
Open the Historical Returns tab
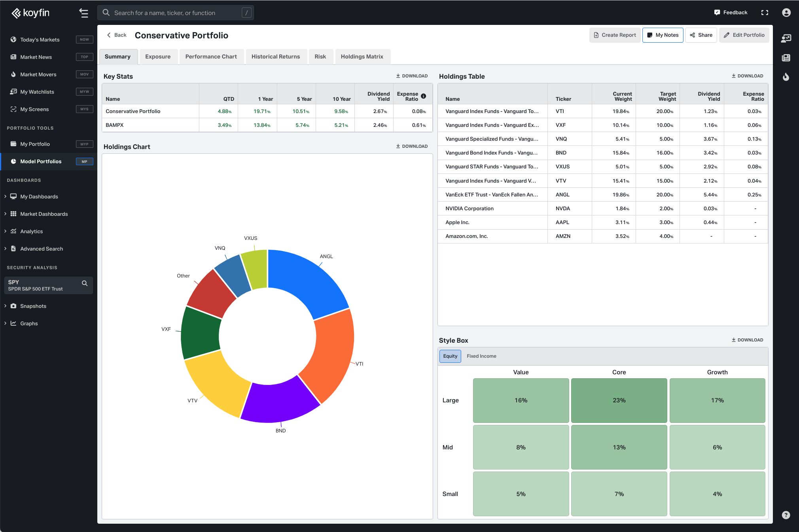276,57
